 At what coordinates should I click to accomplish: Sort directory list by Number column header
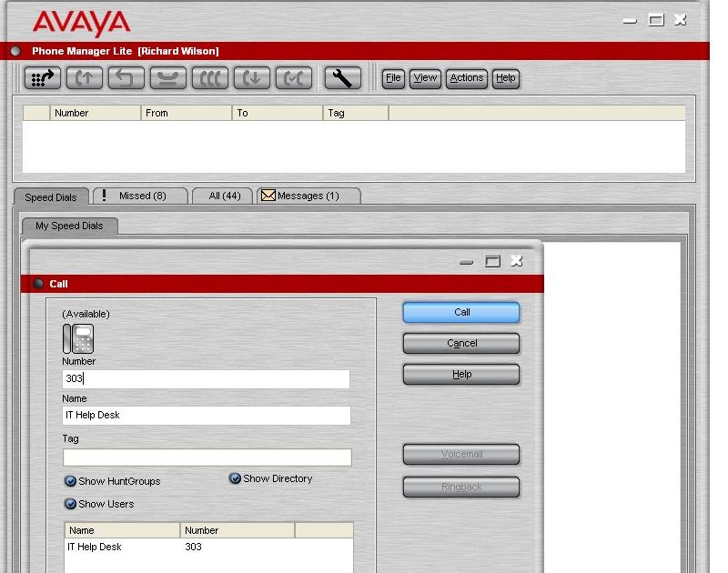238,530
